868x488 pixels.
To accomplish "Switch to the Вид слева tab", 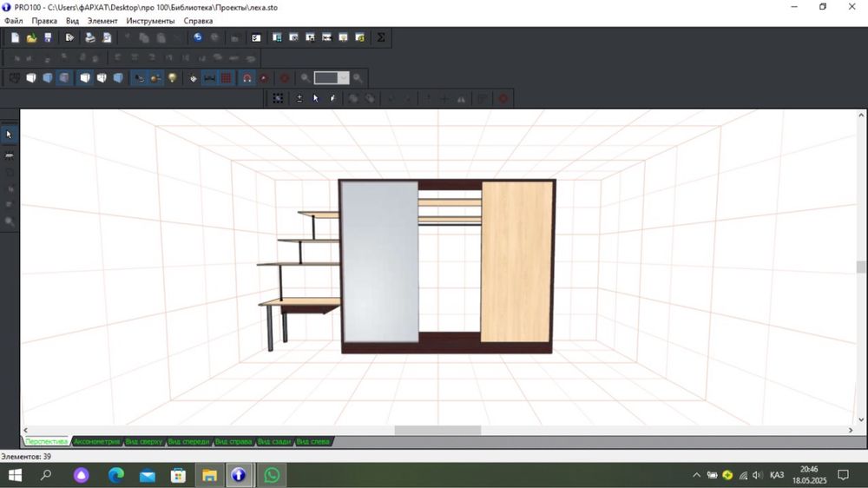I will point(313,441).
